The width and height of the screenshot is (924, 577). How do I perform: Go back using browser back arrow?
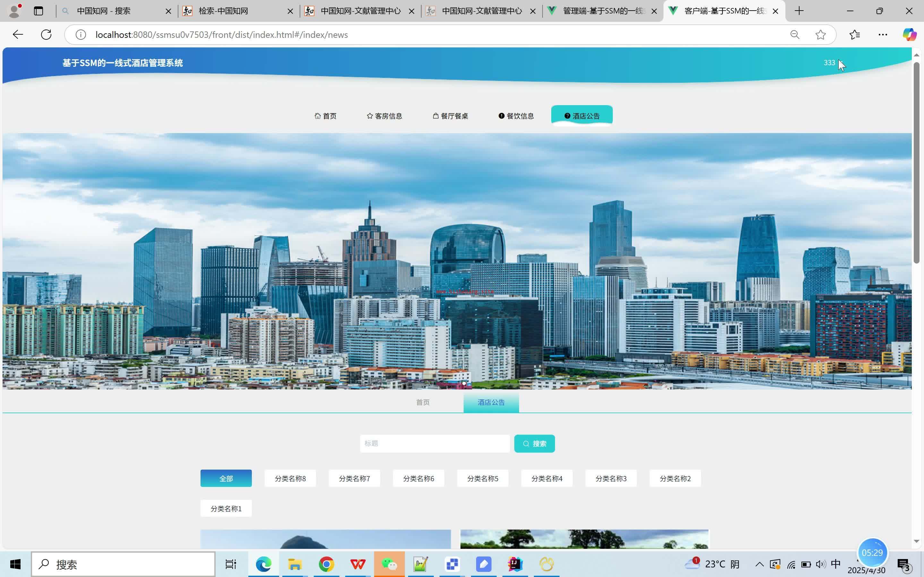coord(18,35)
